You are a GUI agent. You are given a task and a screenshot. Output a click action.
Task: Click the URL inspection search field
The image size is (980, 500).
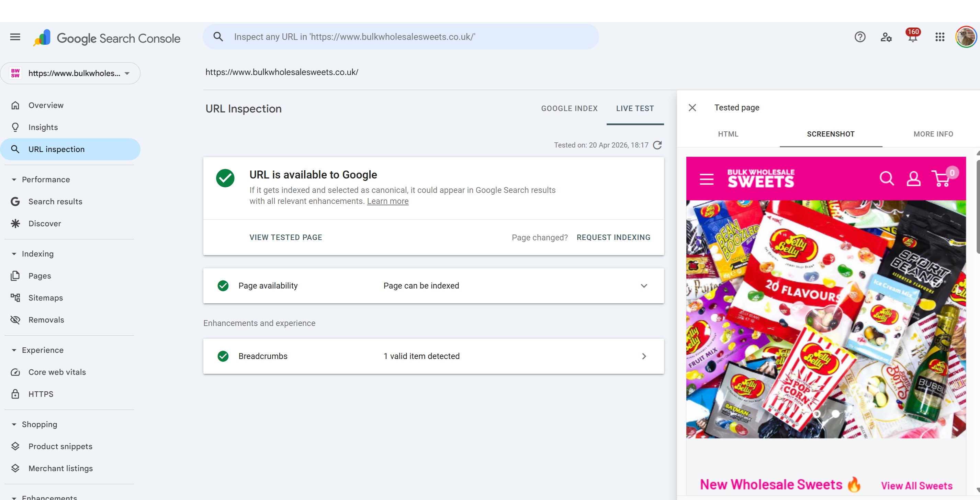[x=399, y=36]
